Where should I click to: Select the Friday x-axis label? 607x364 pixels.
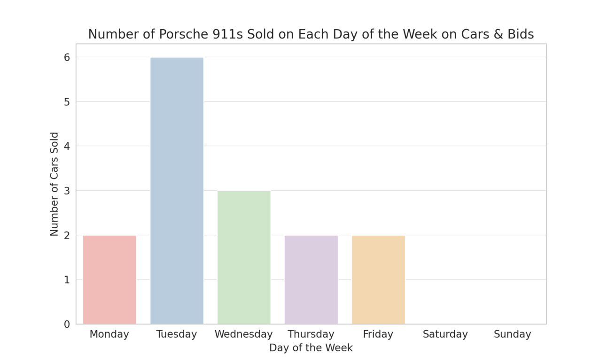point(378,334)
